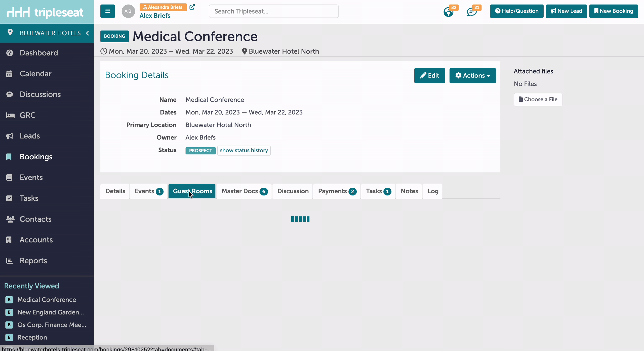
Task: Click the Search Tripleseat input field
Action: tap(274, 11)
